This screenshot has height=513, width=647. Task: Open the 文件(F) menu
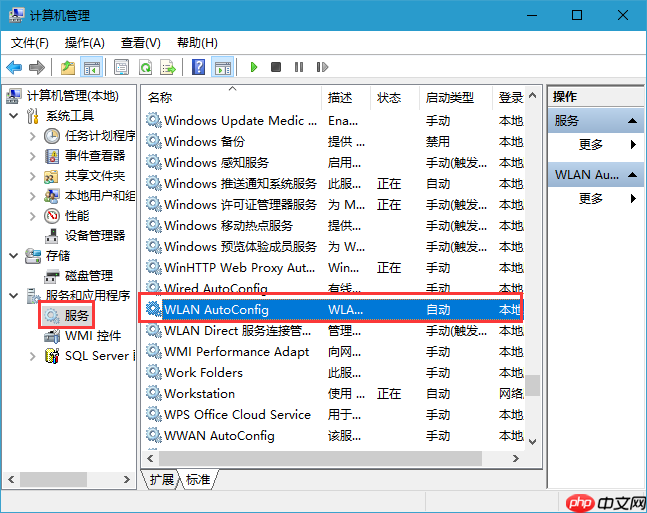[x=30, y=43]
